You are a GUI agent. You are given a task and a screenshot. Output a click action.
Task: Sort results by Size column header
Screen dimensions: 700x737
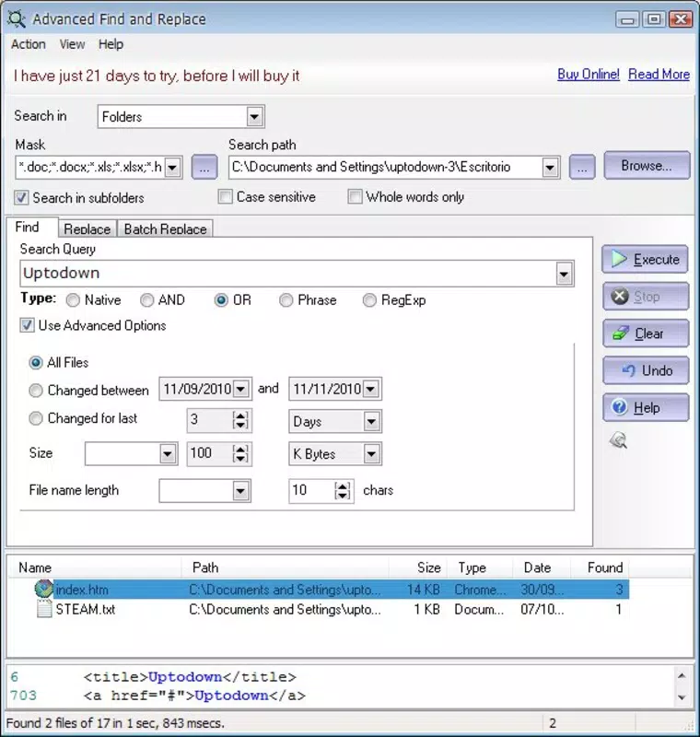pos(417,567)
